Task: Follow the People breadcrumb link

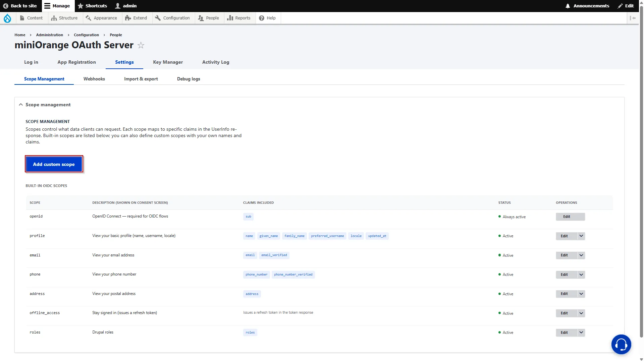Action: [x=116, y=35]
